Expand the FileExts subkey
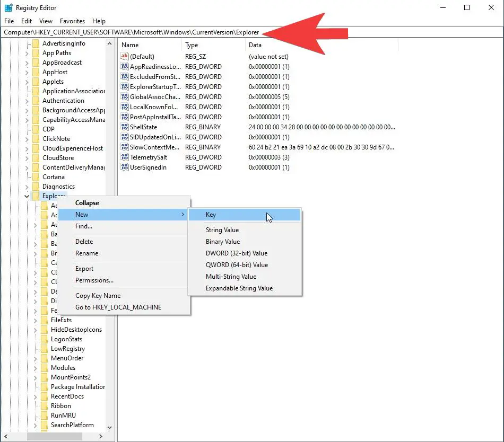 click(36, 320)
